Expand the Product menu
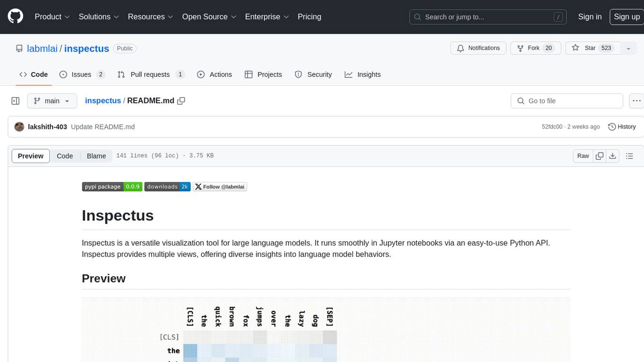The height and width of the screenshot is (362, 644). point(53,17)
